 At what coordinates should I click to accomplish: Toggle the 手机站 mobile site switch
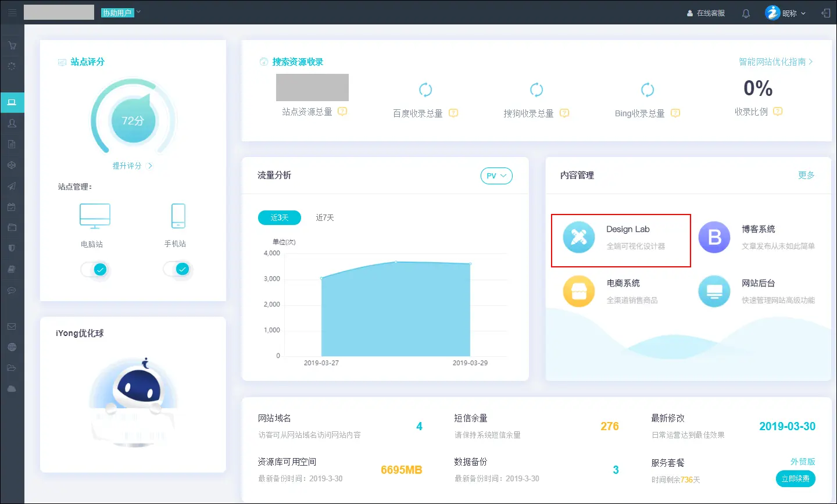tap(177, 269)
